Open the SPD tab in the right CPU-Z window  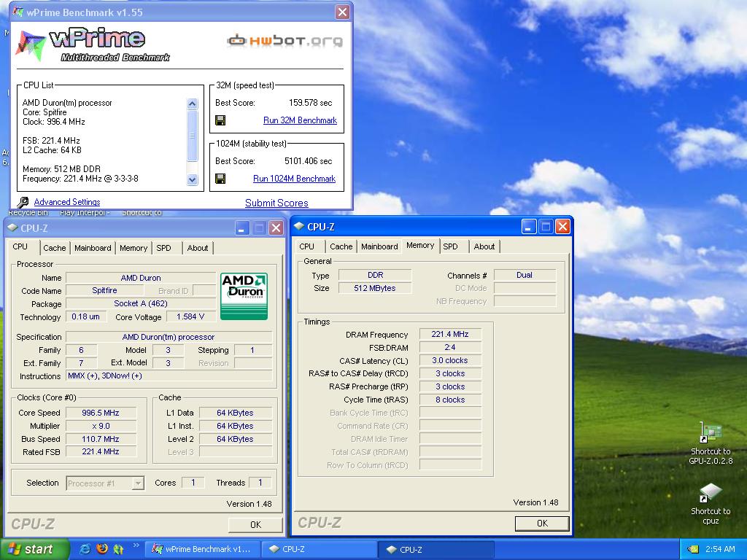coord(450,246)
